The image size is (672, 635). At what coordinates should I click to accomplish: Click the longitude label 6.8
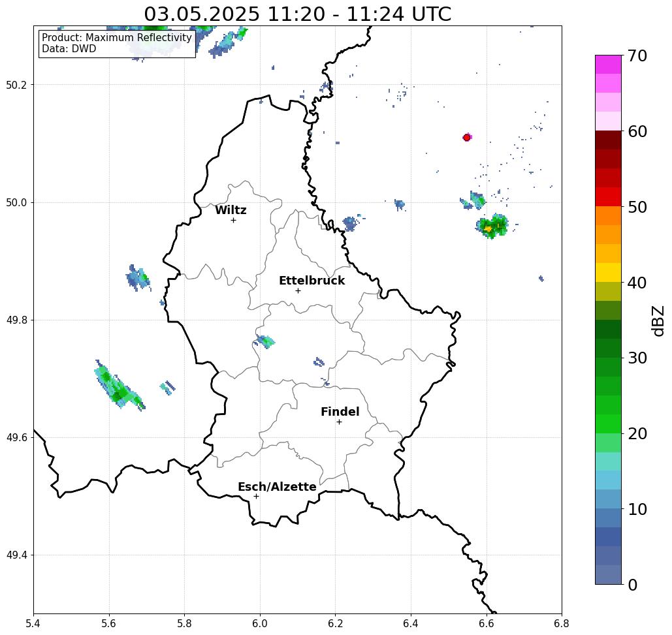tap(562, 623)
